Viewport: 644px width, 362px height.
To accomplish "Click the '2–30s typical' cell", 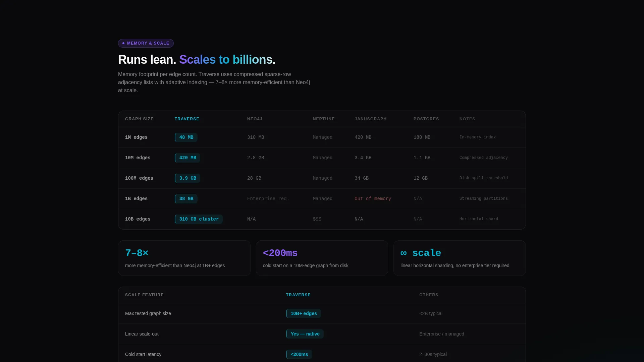I will tap(433, 354).
